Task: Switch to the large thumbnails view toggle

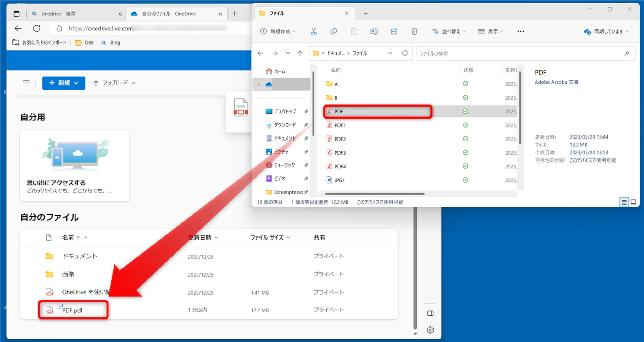Action: coord(633,202)
